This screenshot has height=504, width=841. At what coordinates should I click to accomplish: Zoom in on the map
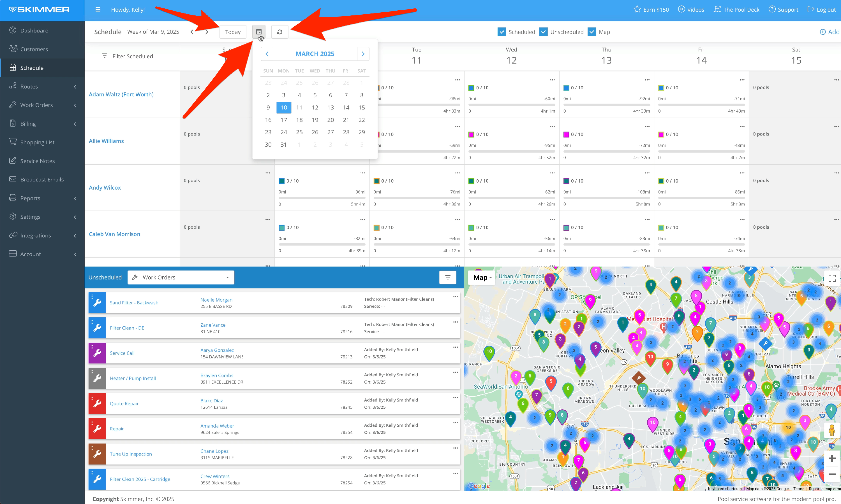click(x=832, y=458)
